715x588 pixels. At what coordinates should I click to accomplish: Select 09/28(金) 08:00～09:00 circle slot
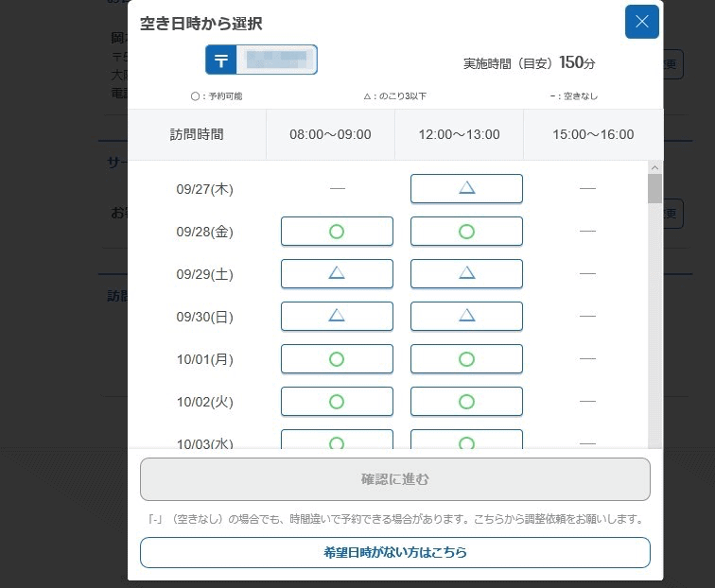337,232
